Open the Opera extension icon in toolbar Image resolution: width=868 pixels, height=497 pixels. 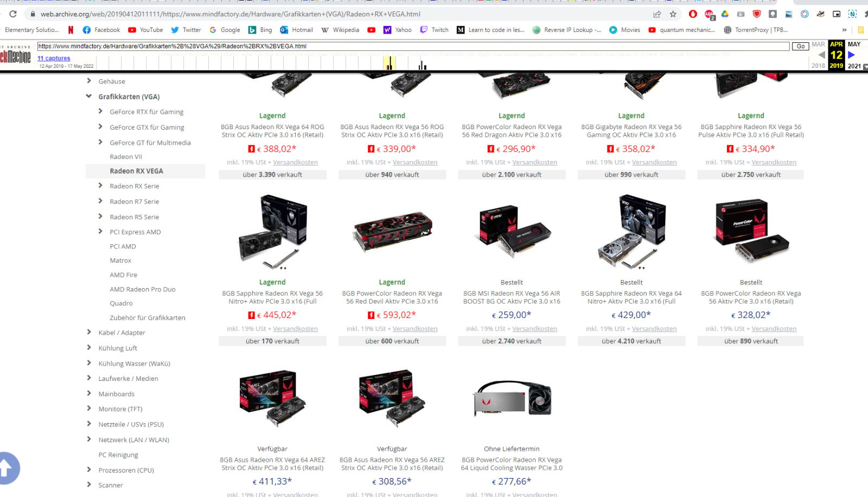693,14
